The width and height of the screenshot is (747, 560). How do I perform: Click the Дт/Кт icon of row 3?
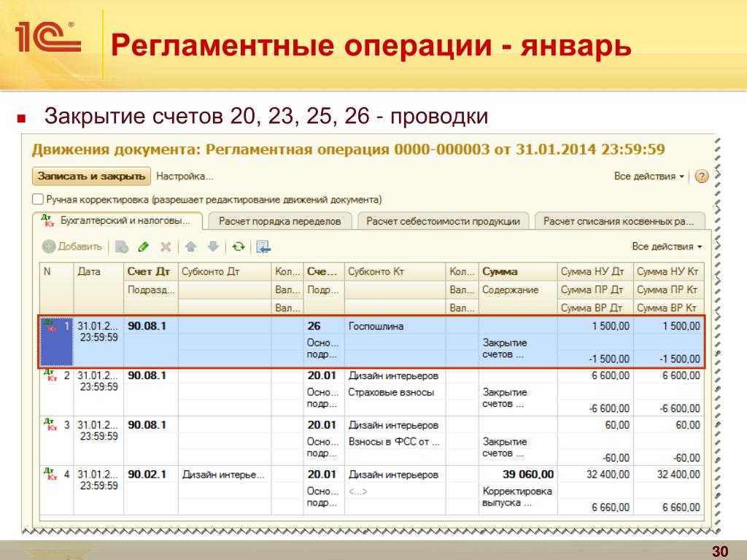(x=50, y=425)
